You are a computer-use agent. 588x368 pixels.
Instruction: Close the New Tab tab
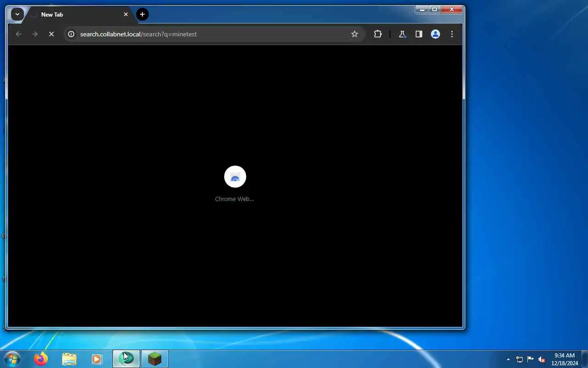tap(126, 14)
